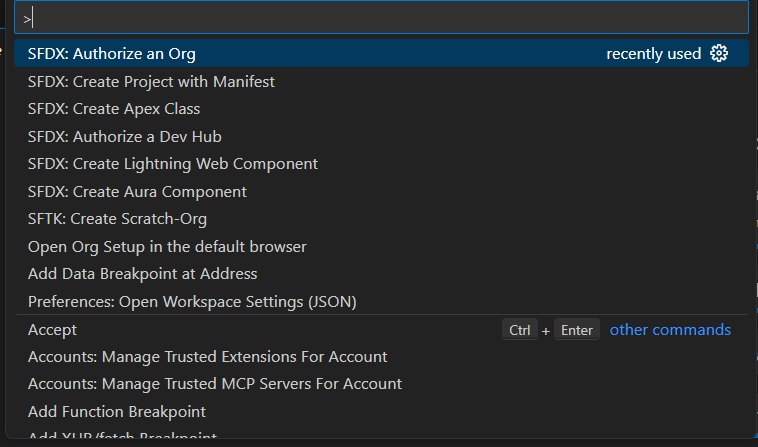Select the partially visible Add XHR/fetch Breakpoint
This screenshot has height=447, width=758.
pyautogui.click(x=122, y=438)
